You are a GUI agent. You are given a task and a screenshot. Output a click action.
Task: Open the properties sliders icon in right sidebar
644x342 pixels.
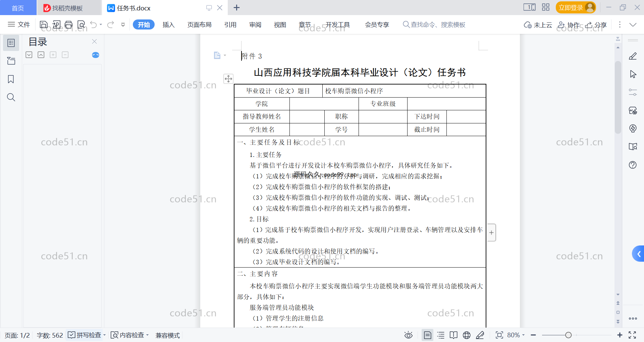pos(633,92)
